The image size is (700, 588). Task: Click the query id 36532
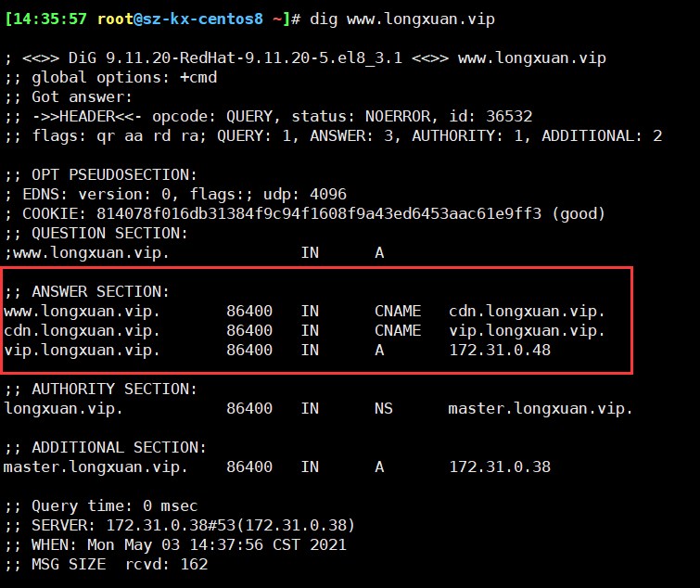[509, 117]
